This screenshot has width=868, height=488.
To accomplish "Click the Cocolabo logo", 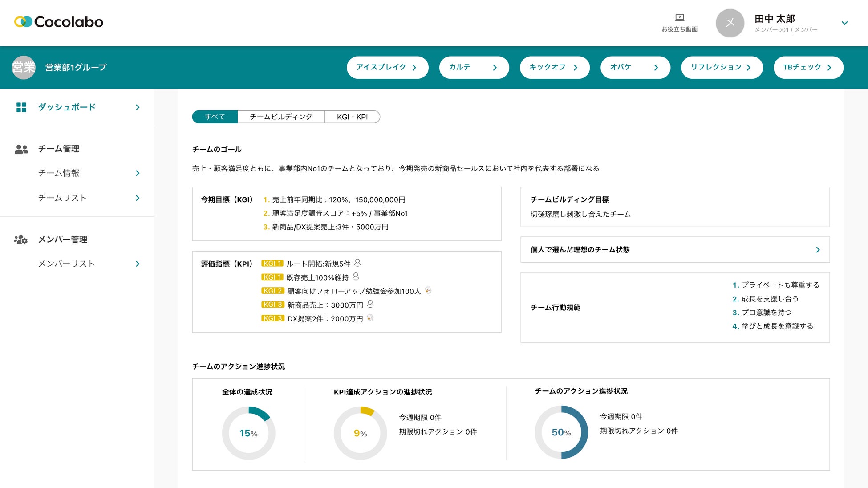I will click(59, 22).
